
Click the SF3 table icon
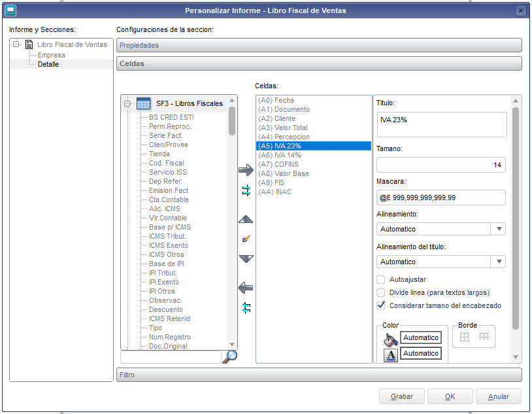pos(143,103)
